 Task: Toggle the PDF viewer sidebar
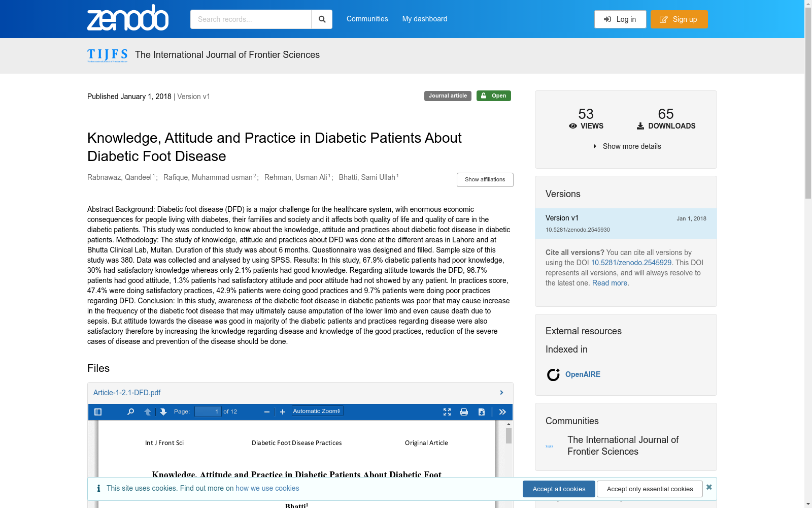coord(98,412)
